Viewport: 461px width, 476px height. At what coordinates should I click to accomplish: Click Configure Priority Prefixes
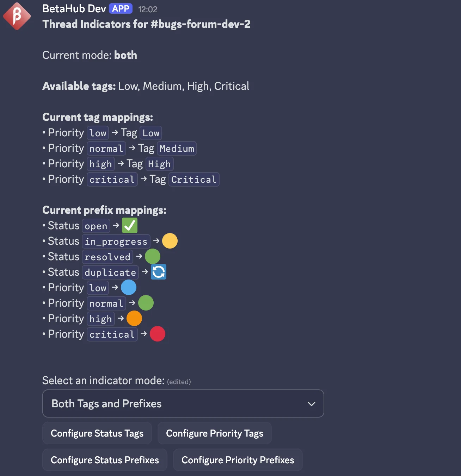(x=238, y=460)
